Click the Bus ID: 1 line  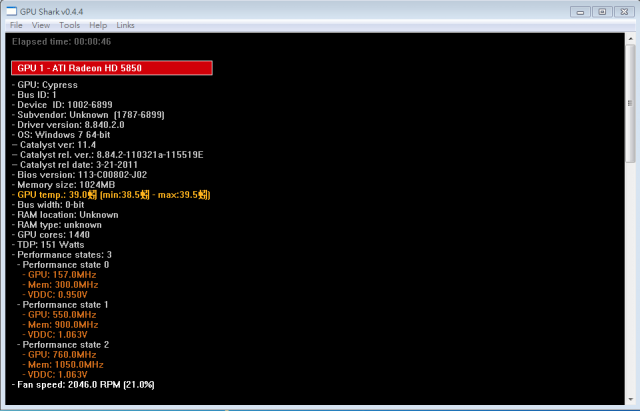pos(34,95)
